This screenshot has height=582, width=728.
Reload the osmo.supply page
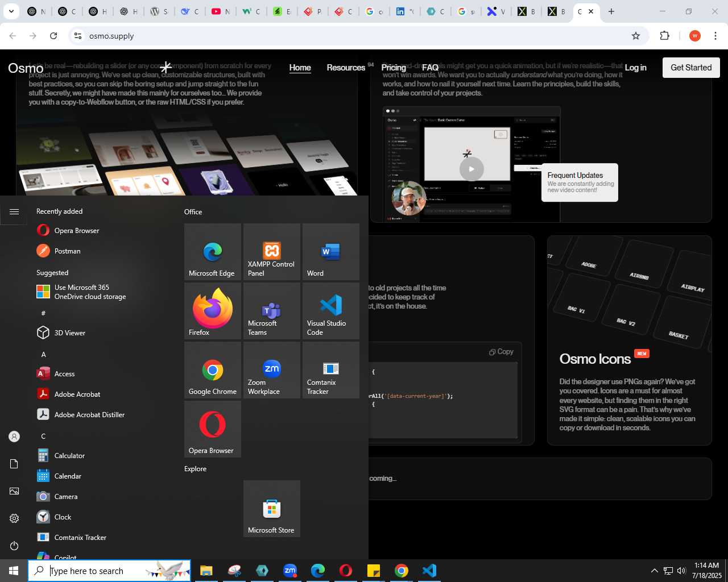53,36
